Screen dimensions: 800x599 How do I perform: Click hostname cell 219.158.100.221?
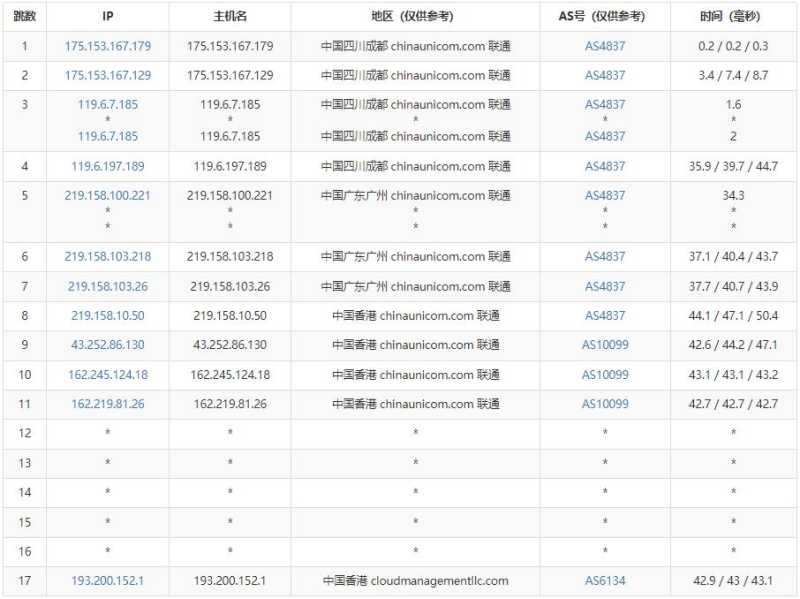click(x=230, y=195)
